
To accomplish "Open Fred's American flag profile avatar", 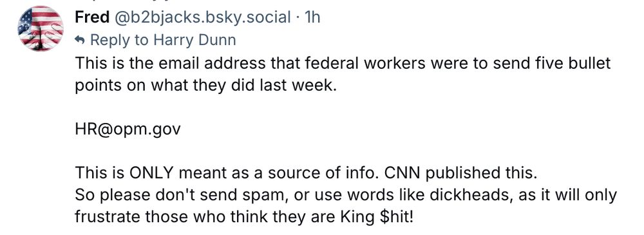I will pyautogui.click(x=40, y=28).
